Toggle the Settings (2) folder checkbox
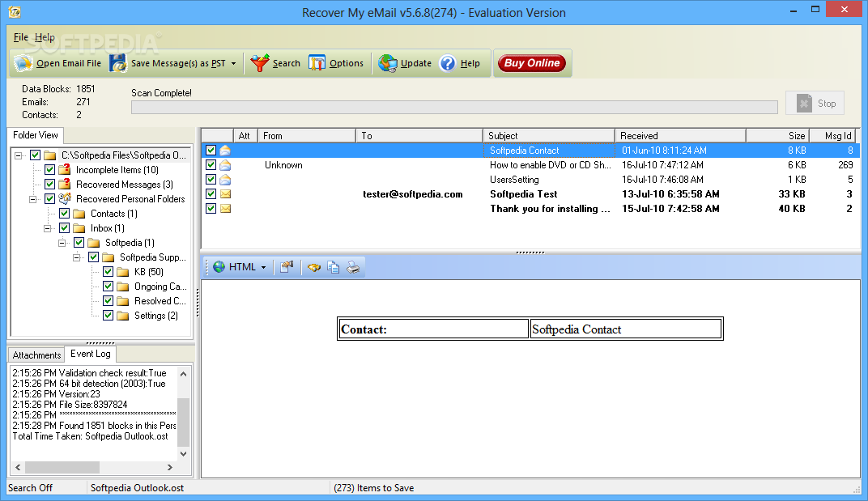 pos(108,315)
